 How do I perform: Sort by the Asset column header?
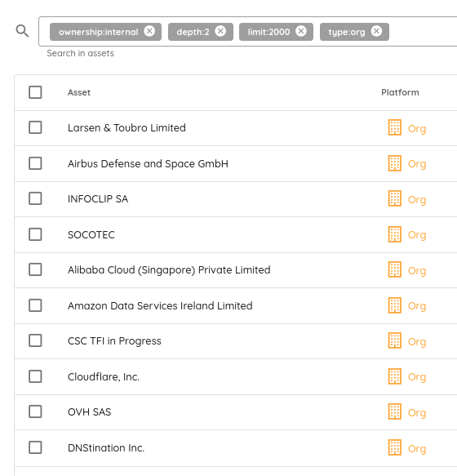point(79,92)
